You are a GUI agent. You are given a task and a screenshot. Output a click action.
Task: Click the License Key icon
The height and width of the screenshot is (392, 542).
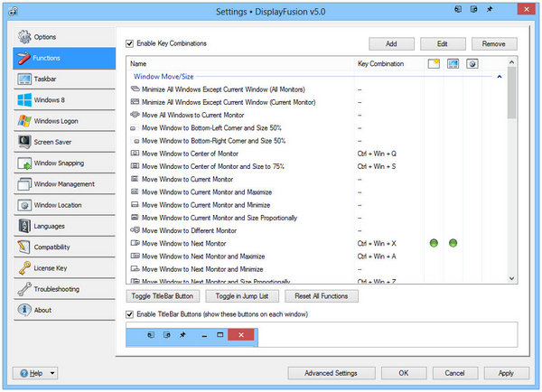click(x=24, y=268)
